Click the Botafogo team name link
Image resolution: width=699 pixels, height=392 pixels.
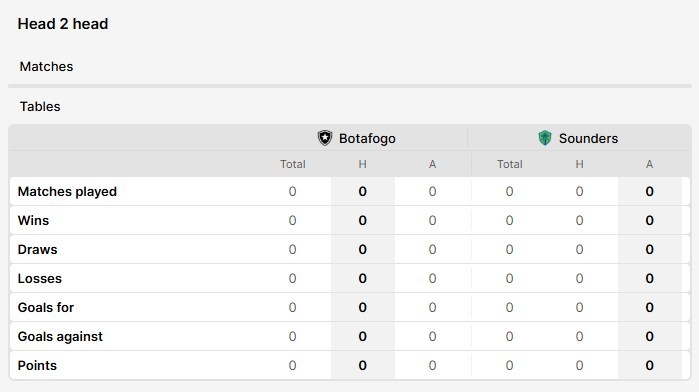click(x=367, y=139)
